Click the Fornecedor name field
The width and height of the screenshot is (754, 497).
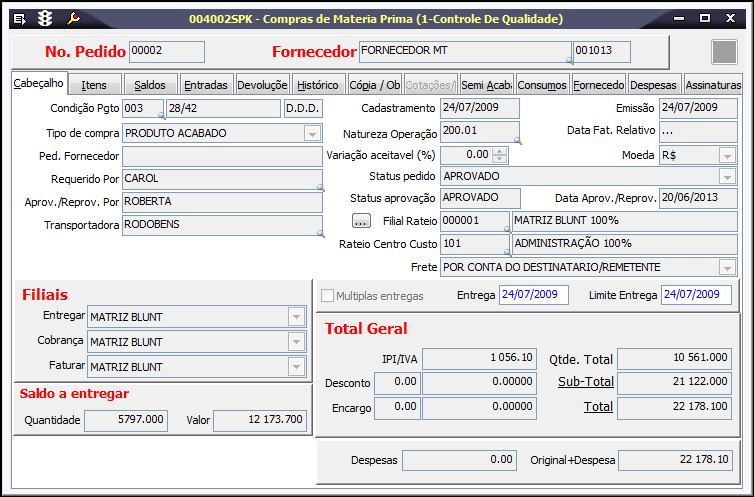coord(465,51)
